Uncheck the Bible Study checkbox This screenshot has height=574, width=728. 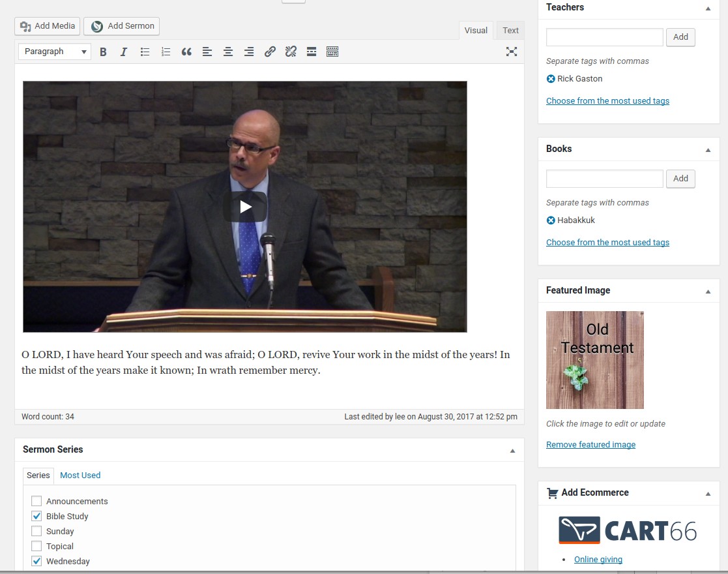(x=36, y=516)
